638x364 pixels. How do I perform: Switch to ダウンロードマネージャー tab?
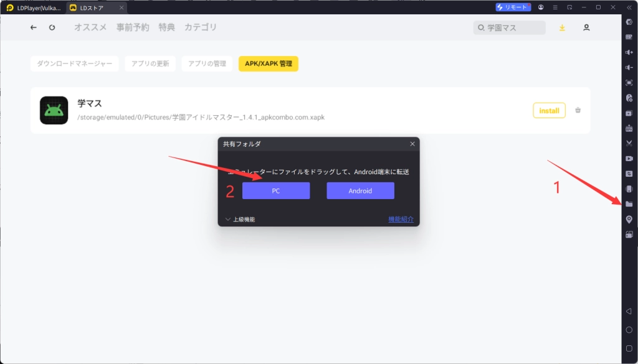[75, 64]
